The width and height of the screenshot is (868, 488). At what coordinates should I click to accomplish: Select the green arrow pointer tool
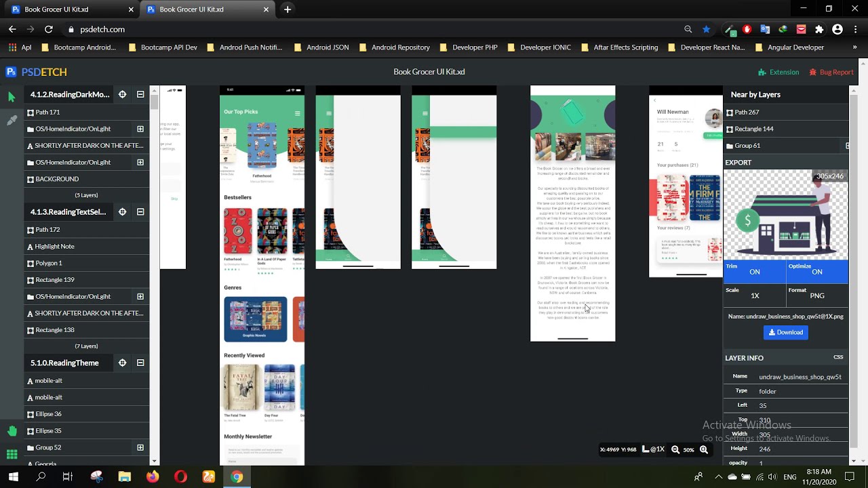coord(12,97)
